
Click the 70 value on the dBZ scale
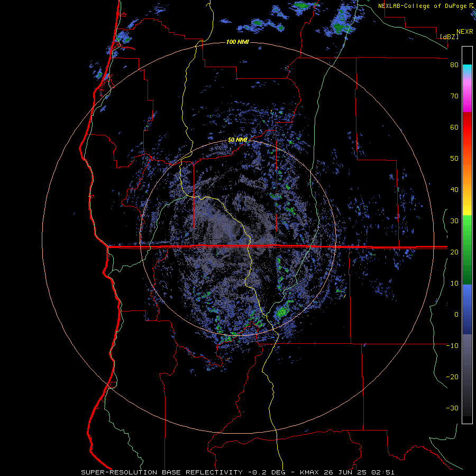454,96
